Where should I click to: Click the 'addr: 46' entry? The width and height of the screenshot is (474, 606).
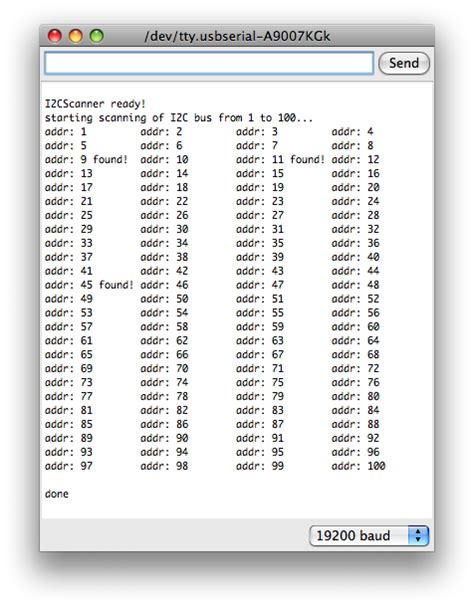[164, 285]
